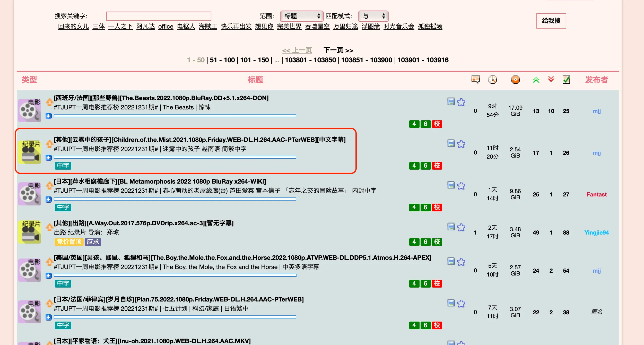Click progress bar on BL Metamorphosis row
The height and width of the screenshot is (345, 644).
click(x=175, y=199)
